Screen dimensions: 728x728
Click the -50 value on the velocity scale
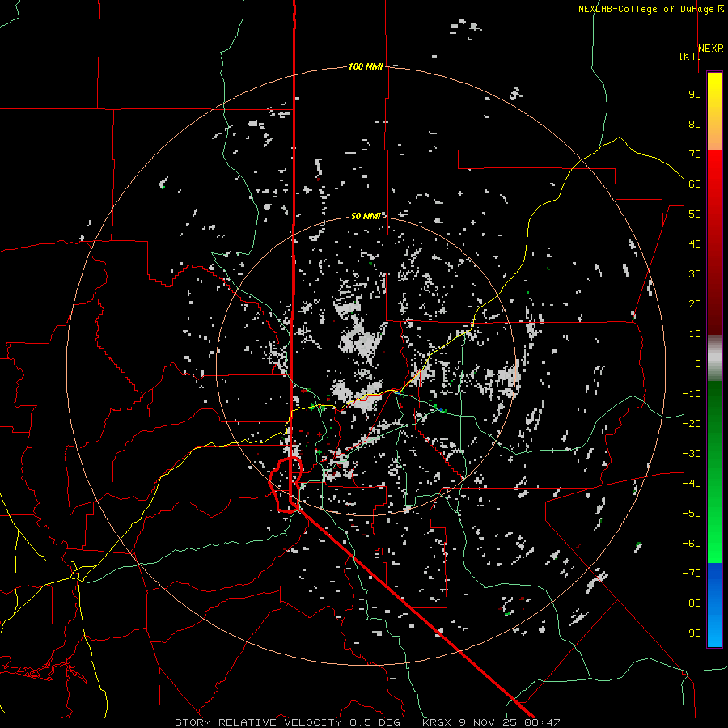point(692,514)
